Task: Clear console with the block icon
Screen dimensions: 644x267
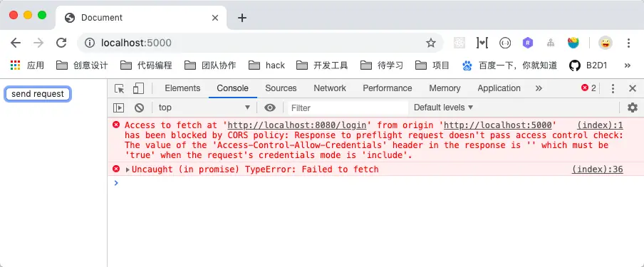Action: point(139,108)
